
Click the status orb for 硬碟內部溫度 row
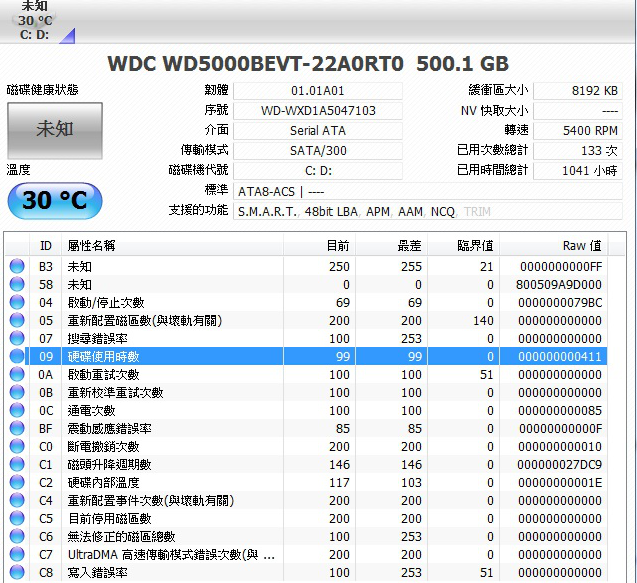[x=17, y=482]
